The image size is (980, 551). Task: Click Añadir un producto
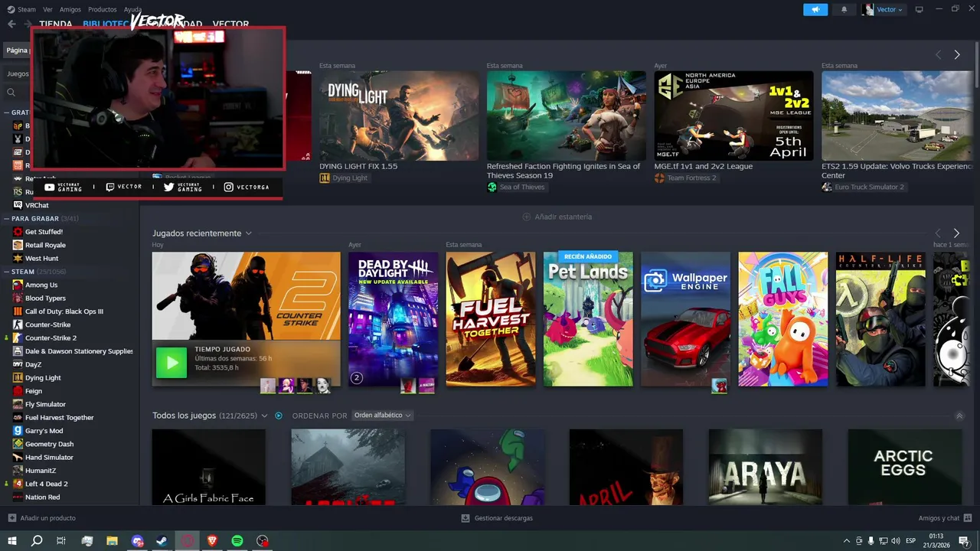[41, 518]
